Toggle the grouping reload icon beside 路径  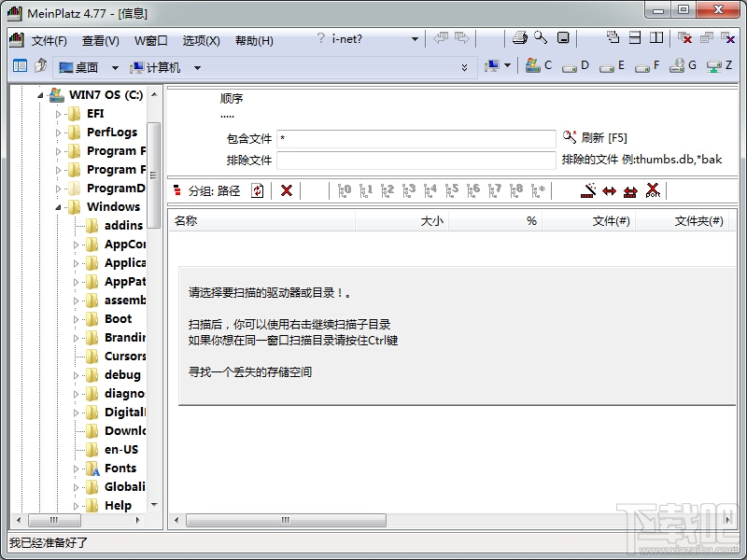coord(258,190)
